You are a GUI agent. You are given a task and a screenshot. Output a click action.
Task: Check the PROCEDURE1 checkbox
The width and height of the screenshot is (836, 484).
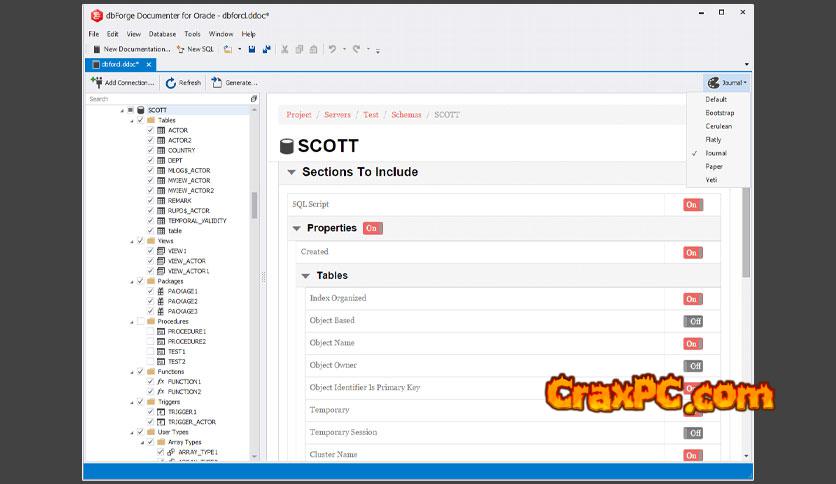click(x=150, y=331)
